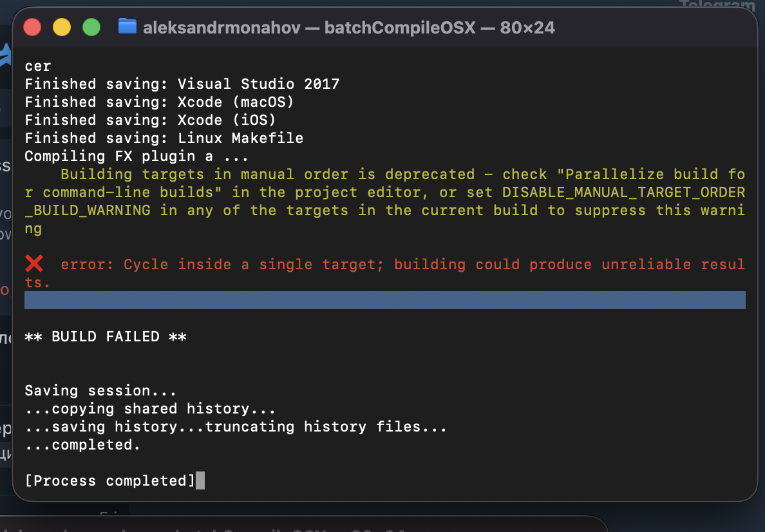
Task: Click the red X error icon
Action: pyautogui.click(x=34, y=263)
